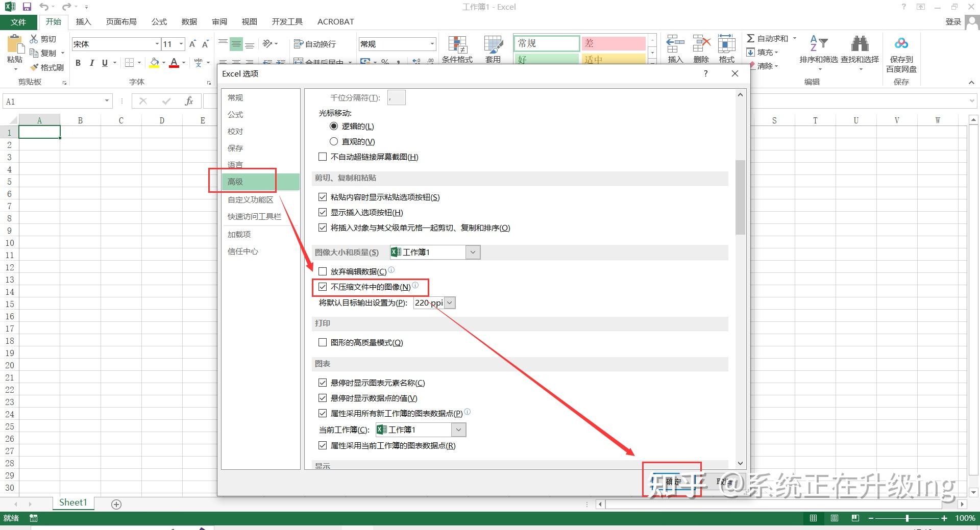Click the red font color swatch

[x=174, y=63]
